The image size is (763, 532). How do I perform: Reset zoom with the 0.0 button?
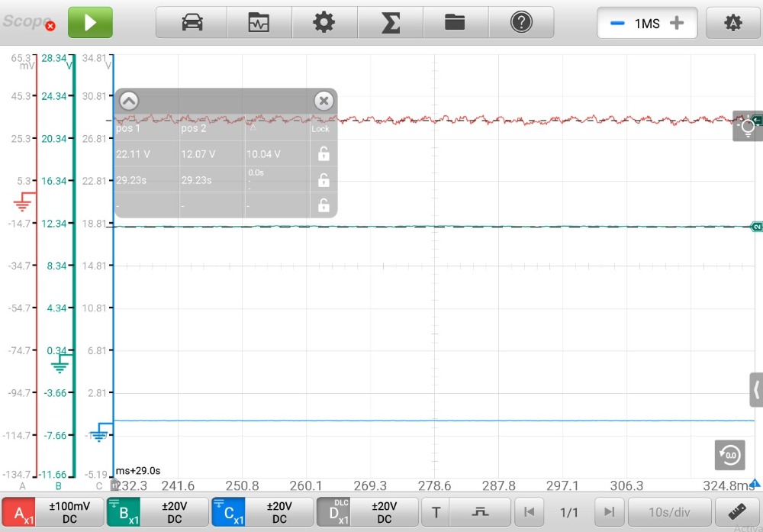pyautogui.click(x=729, y=455)
